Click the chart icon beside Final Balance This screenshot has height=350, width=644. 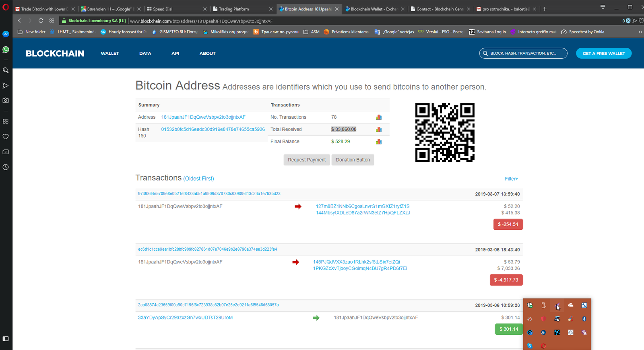point(378,142)
